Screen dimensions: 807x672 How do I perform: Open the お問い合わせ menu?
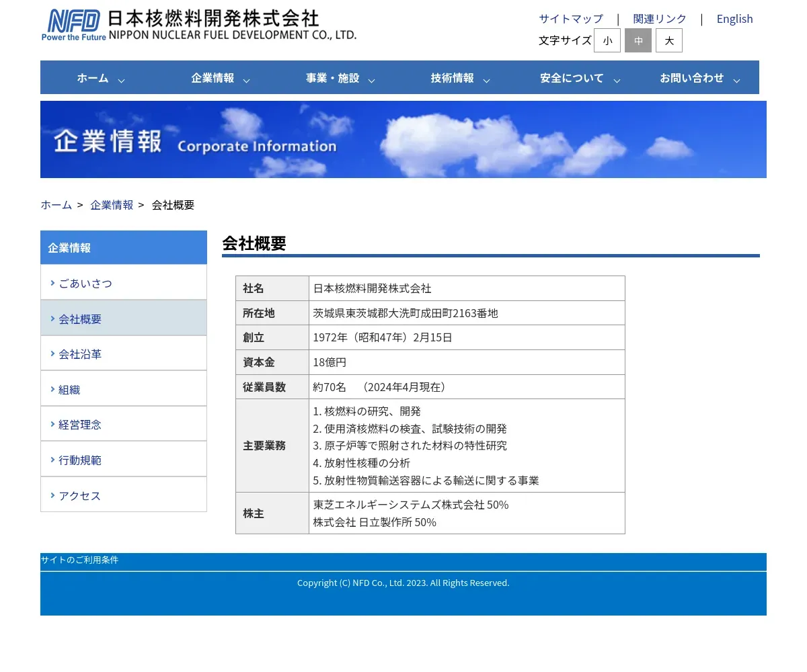699,78
